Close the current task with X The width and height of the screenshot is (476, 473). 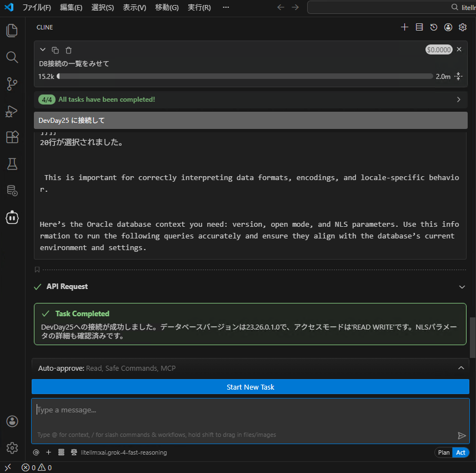459,49
